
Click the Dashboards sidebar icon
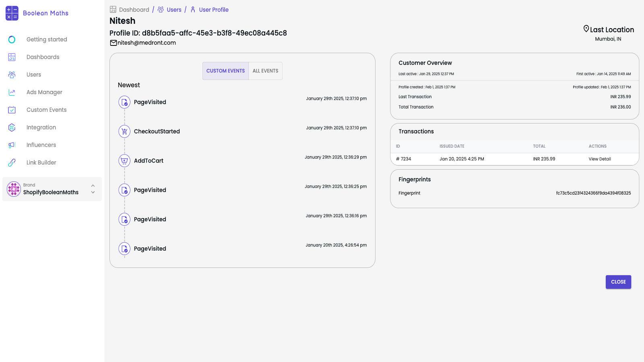tap(12, 57)
